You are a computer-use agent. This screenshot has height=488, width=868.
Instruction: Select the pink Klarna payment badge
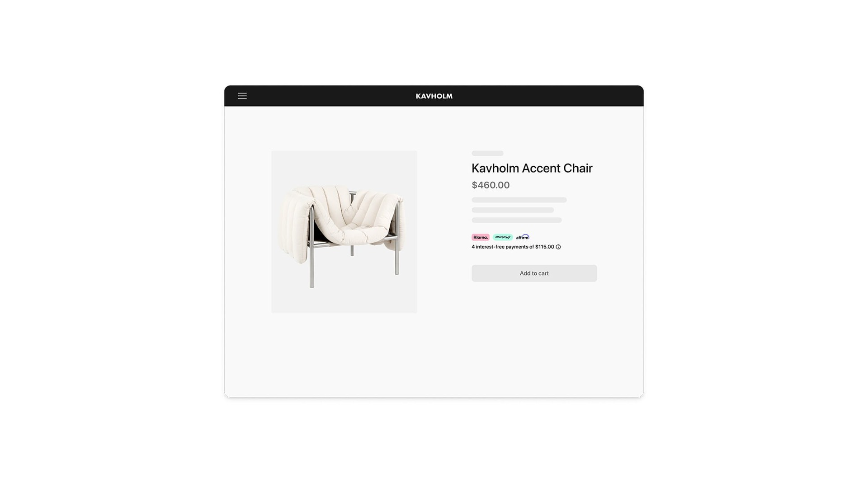click(480, 237)
